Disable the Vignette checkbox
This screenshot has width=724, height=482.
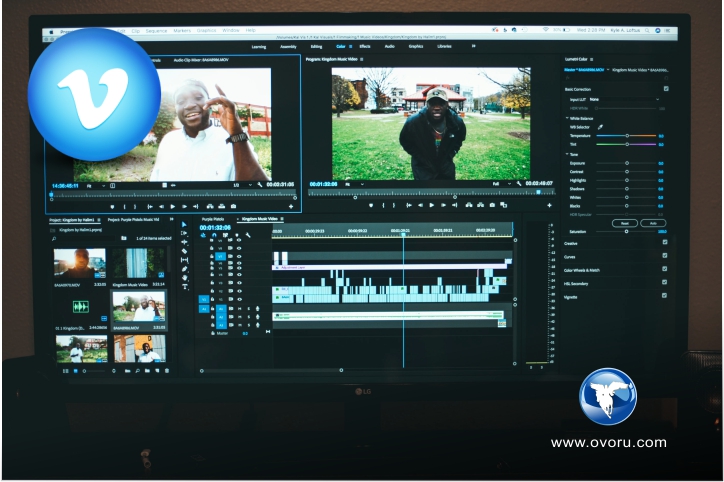pos(666,297)
